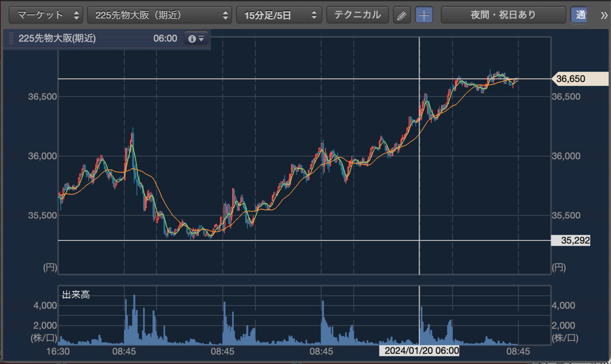Click the 夜間・祝日あり button
This screenshot has height=364, width=611.
click(x=504, y=15)
